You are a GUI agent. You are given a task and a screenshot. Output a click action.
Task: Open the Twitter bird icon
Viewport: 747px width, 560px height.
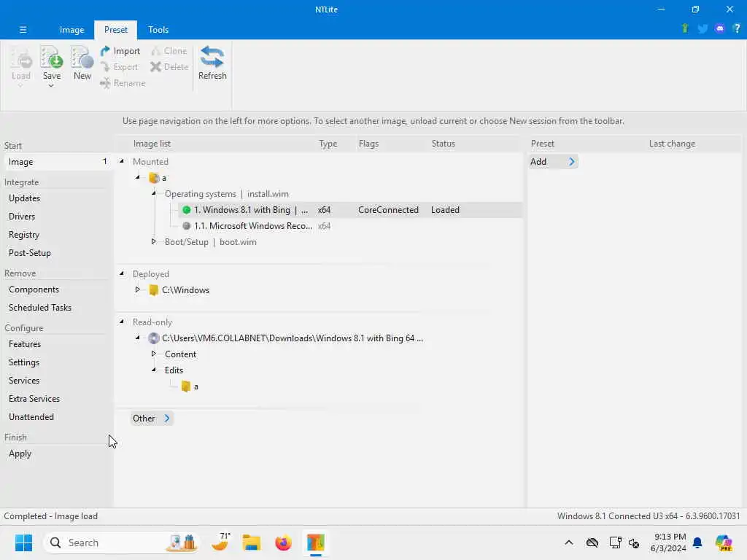(703, 28)
